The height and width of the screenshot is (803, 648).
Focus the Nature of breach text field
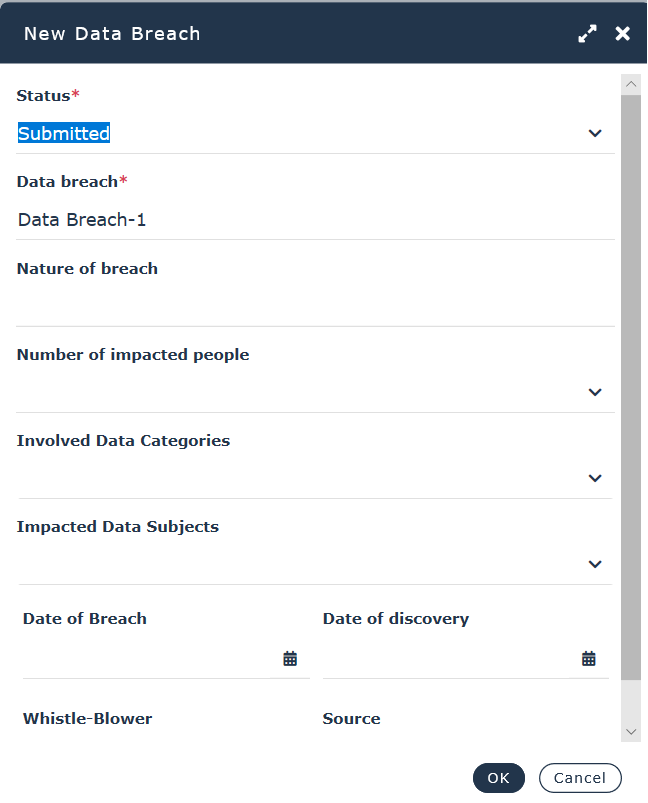click(300, 305)
